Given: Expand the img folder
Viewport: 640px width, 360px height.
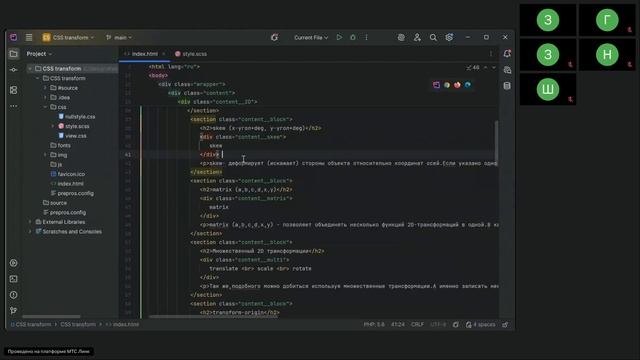Looking at the screenshot, I should point(45,155).
